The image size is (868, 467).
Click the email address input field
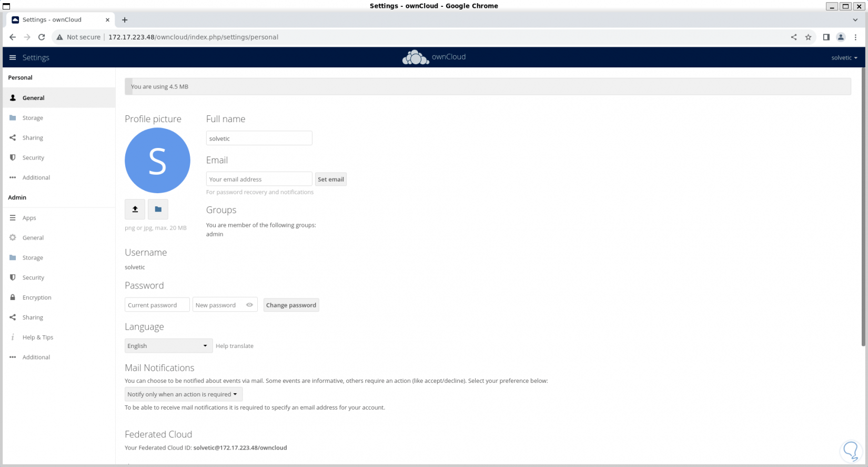coord(259,180)
